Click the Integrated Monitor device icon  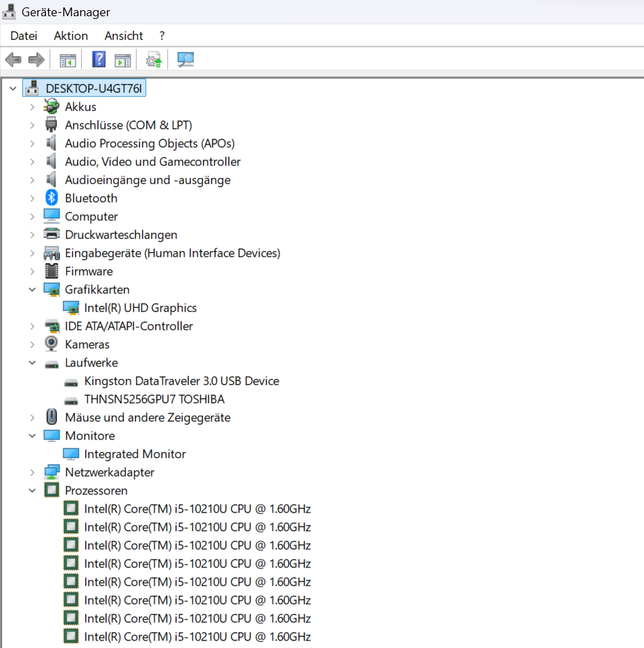click(x=70, y=454)
